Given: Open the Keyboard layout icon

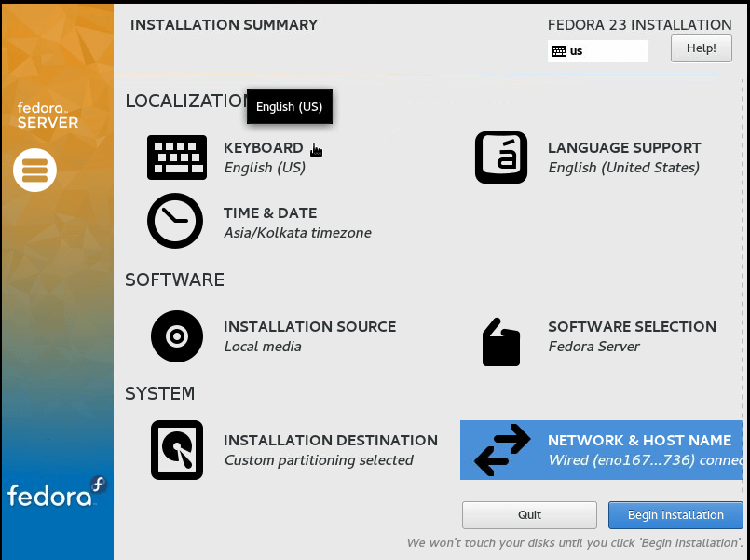Looking at the screenshot, I should 177,157.
